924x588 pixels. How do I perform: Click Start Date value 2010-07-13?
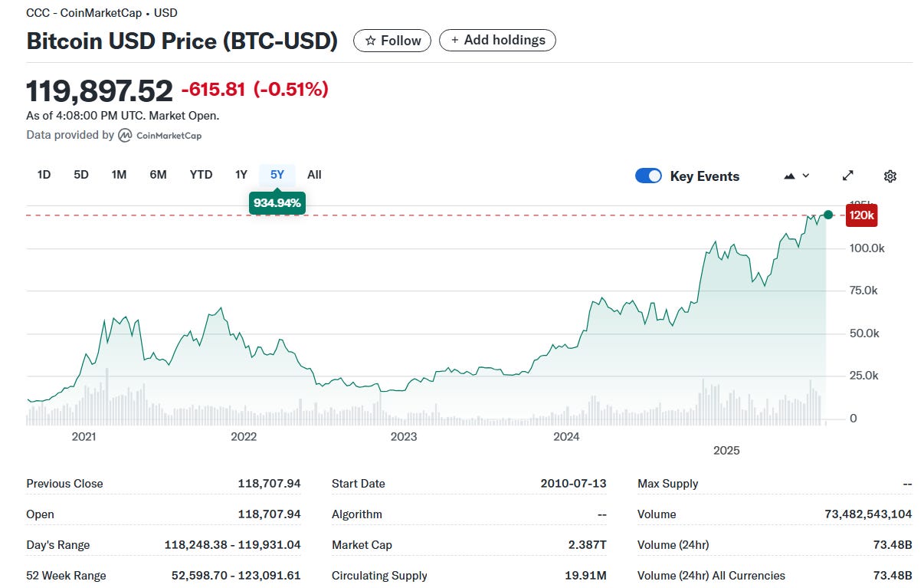(x=574, y=484)
